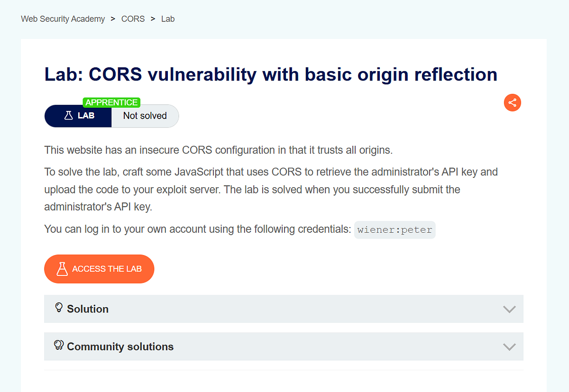Expand the Community solutions section
This screenshot has width=569, height=392.
284,346
